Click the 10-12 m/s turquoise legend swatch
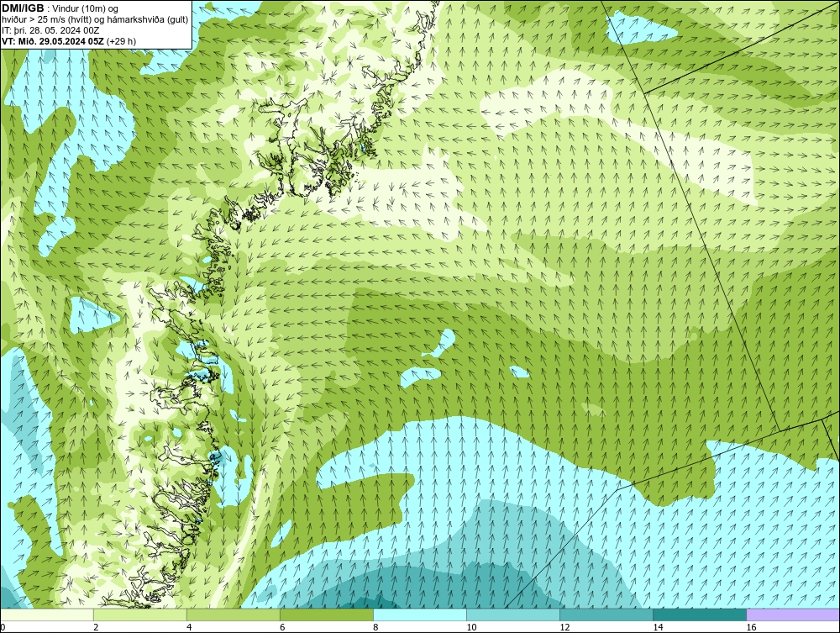The height and width of the screenshot is (633, 840). (x=513, y=615)
